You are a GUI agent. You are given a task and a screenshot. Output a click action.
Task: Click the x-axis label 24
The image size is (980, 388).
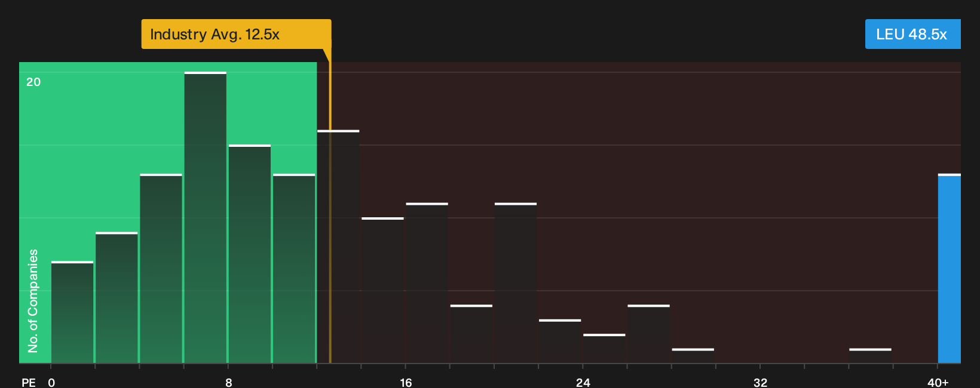coord(583,382)
